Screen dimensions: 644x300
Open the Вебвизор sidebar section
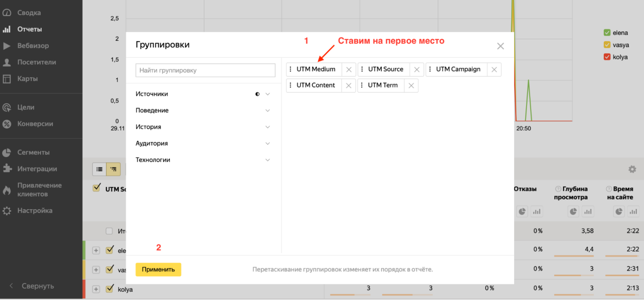point(33,46)
